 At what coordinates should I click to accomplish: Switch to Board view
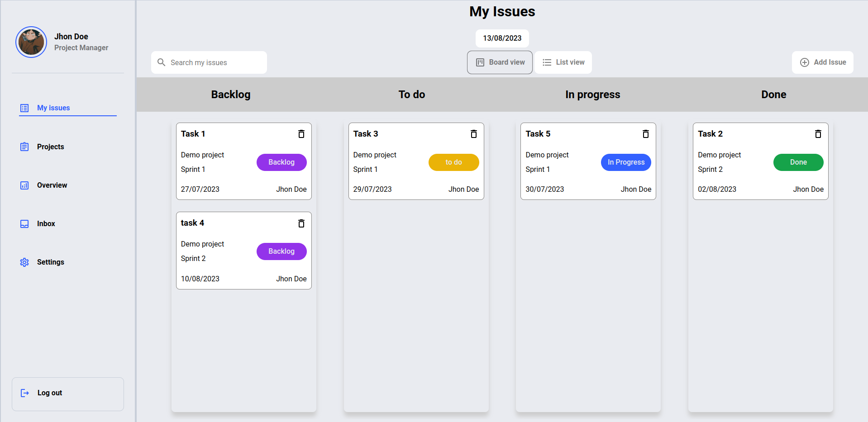point(500,62)
